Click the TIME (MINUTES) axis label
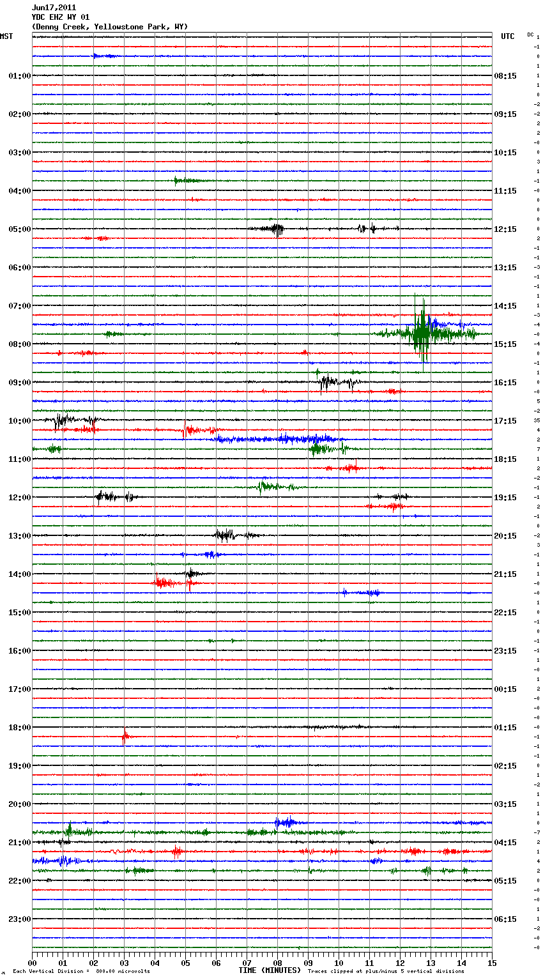 pyautogui.click(x=269, y=970)
